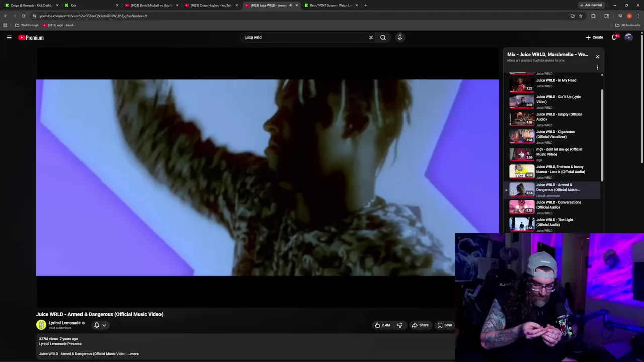Close the Mix playlist panel
The height and width of the screenshot is (362, 644).
(597, 57)
